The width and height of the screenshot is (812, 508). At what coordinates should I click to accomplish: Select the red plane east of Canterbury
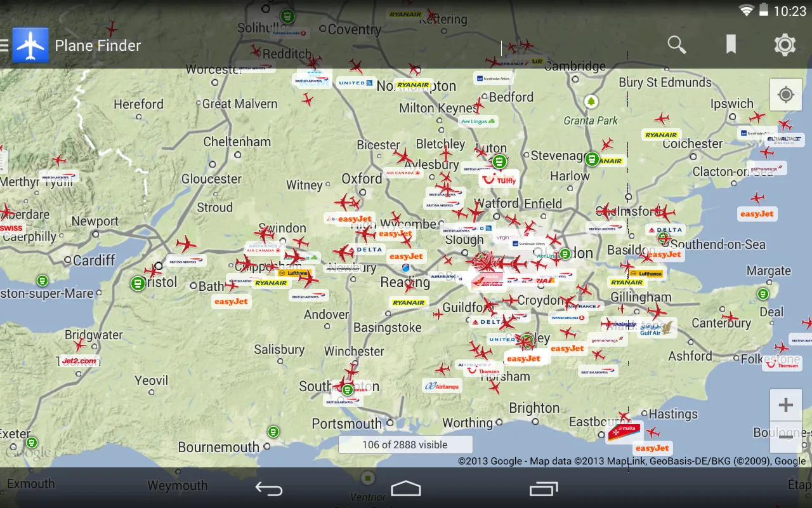[x=730, y=317]
